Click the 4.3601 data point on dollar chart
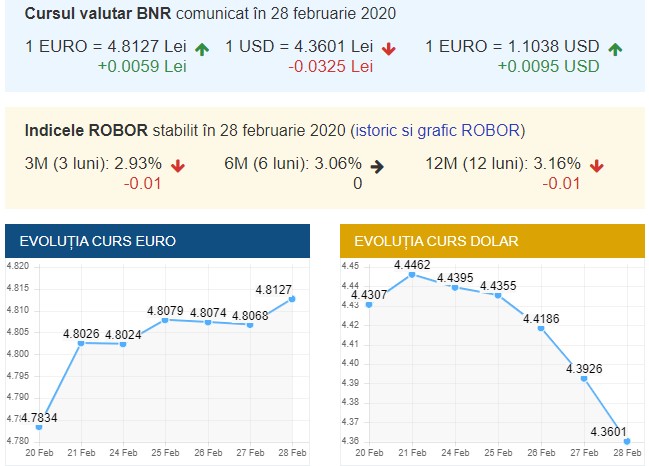This screenshot has height=466, width=649. click(x=626, y=441)
